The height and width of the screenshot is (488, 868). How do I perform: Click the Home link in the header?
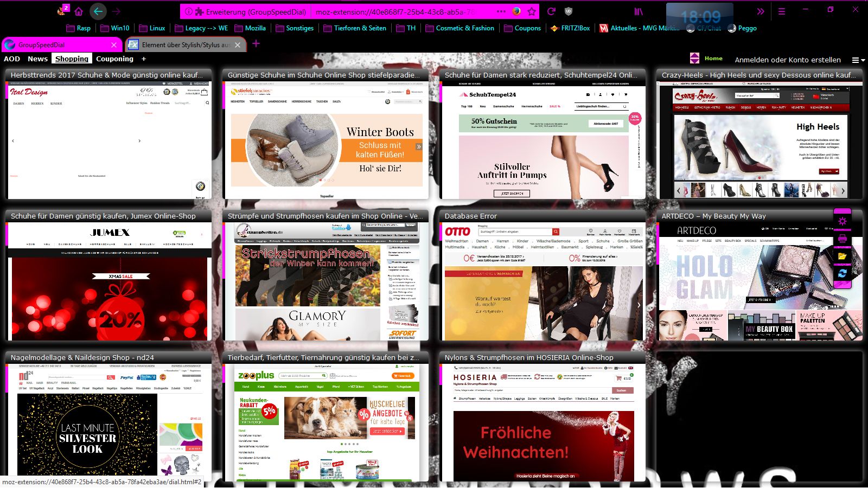click(713, 59)
